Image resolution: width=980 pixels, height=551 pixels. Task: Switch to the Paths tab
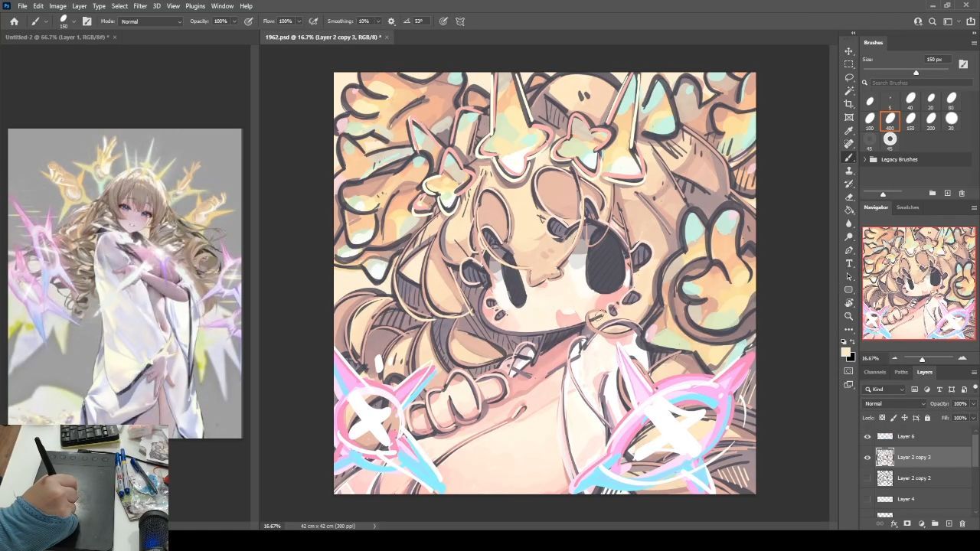coord(901,372)
